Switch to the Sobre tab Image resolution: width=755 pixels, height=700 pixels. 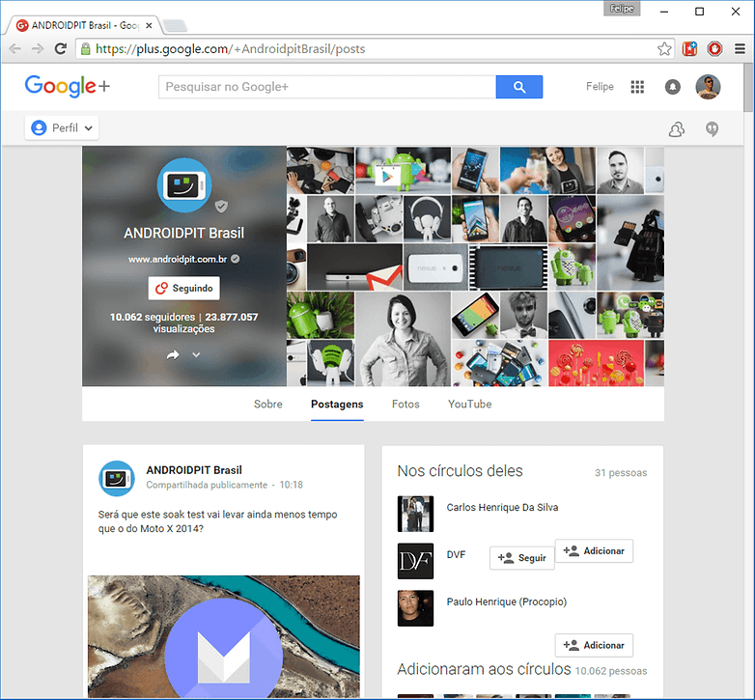point(268,404)
